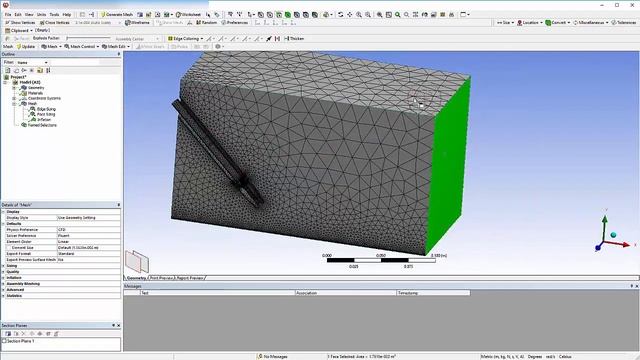Select Edge Sizing under Mesh
This screenshot has height=360, width=640.
(46, 109)
